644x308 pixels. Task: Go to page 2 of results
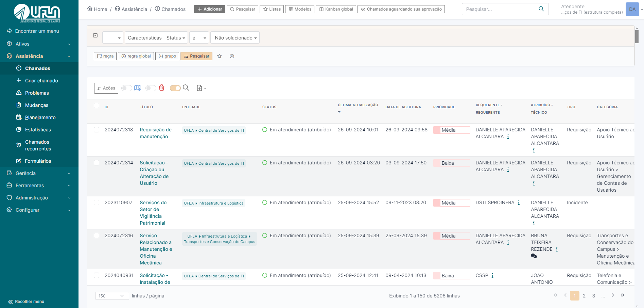[584, 296]
